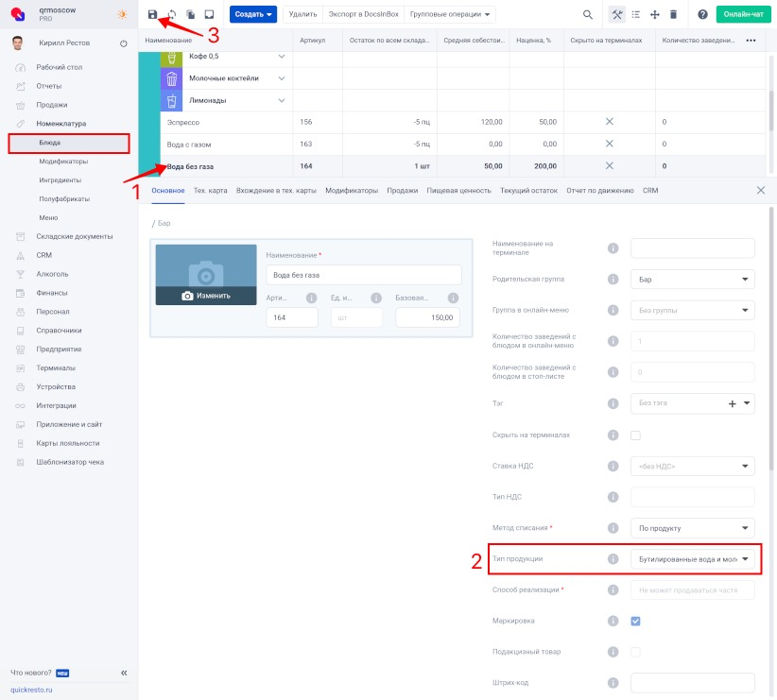777x700 pixels.
Task: Open the Создать dropdown button
Action: [252, 14]
